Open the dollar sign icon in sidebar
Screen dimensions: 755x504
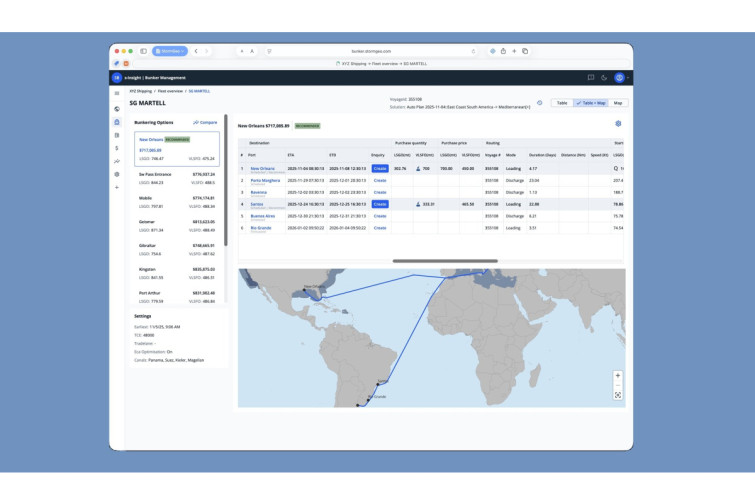117,148
